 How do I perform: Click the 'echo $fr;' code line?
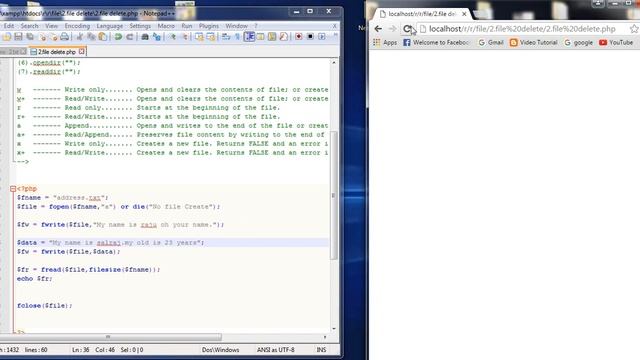click(x=35, y=279)
